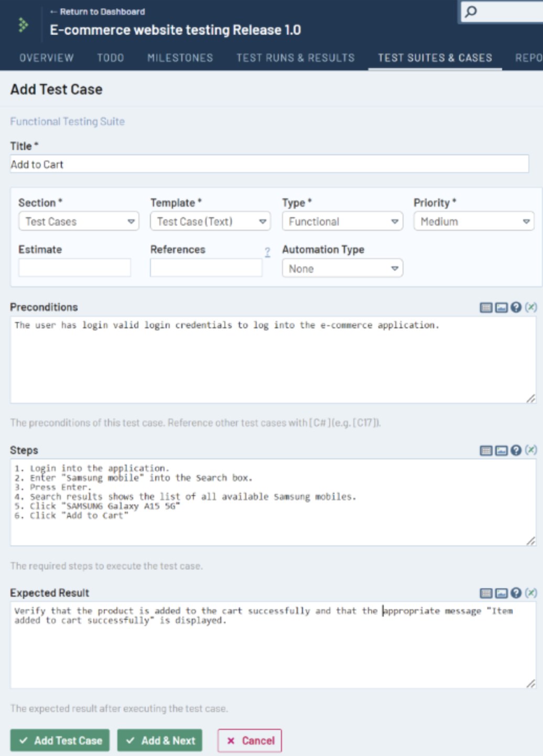Click the Add Test Case button
Image resolution: width=543 pixels, height=756 pixels.
pos(60,740)
